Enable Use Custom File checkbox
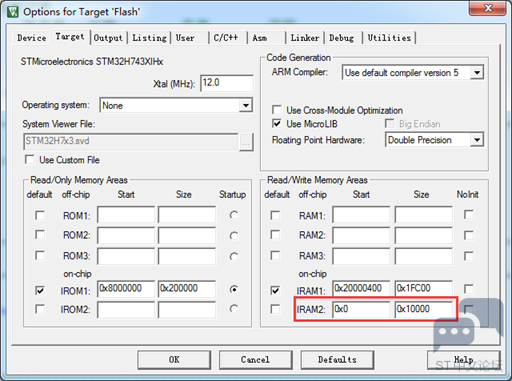Viewport: 512px width, 381px height. point(30,159)
